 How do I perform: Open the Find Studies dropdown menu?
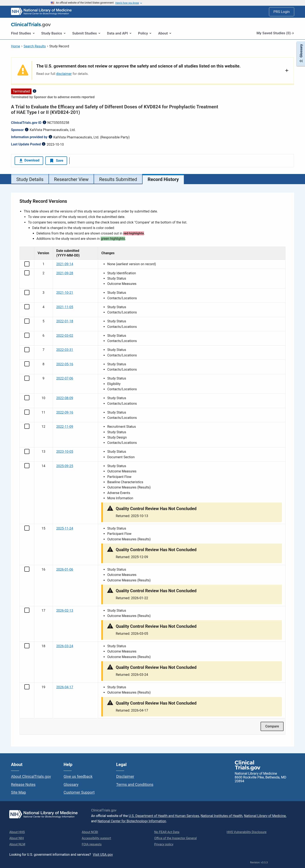(23, 33)
